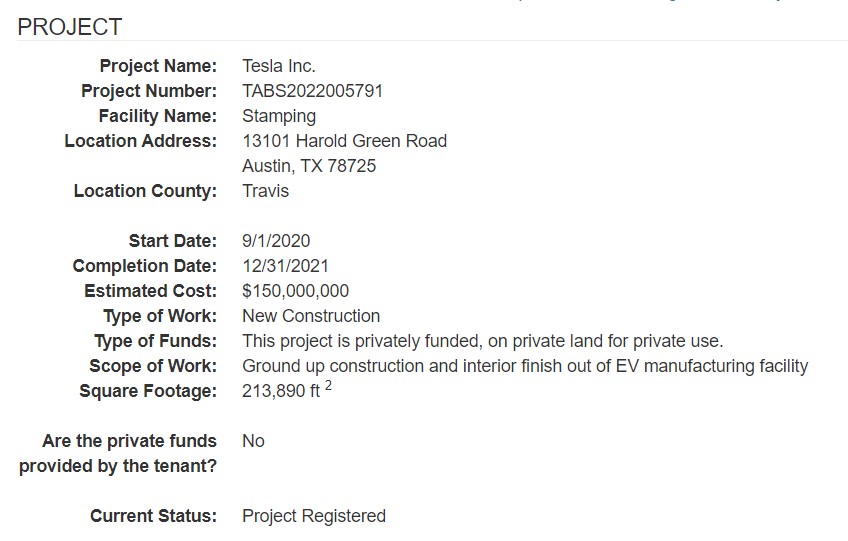Click the Estimated Cost label
This screenshot has width=848, height=541.
point(150,291)
